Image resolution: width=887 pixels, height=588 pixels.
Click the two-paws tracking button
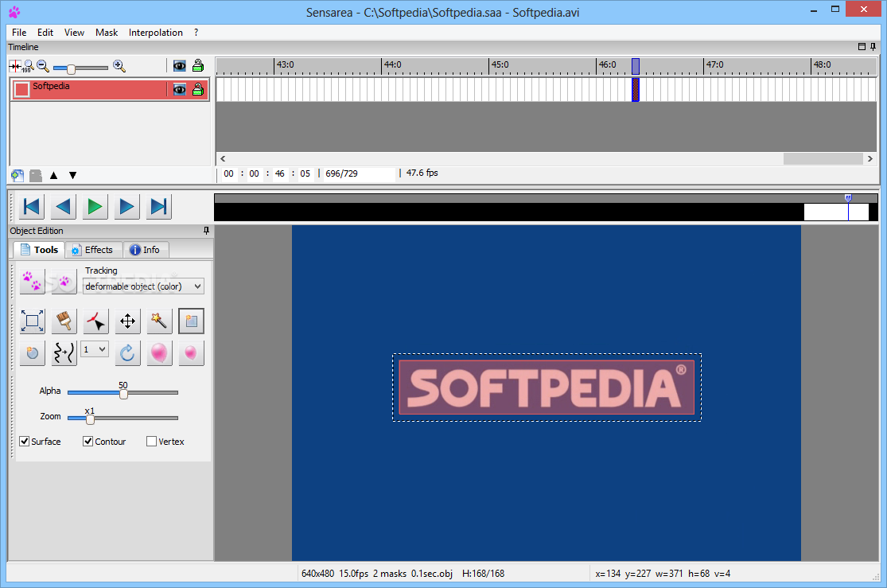point(33,280)
